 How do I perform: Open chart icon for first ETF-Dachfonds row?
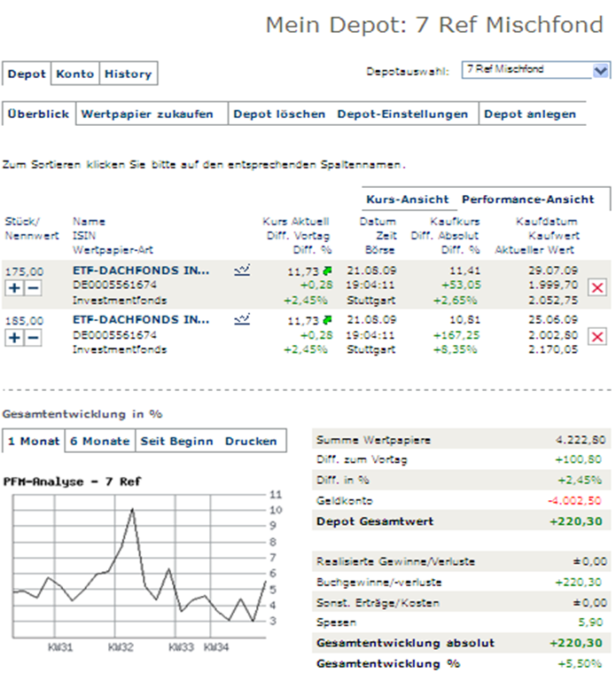click(242, 269)
